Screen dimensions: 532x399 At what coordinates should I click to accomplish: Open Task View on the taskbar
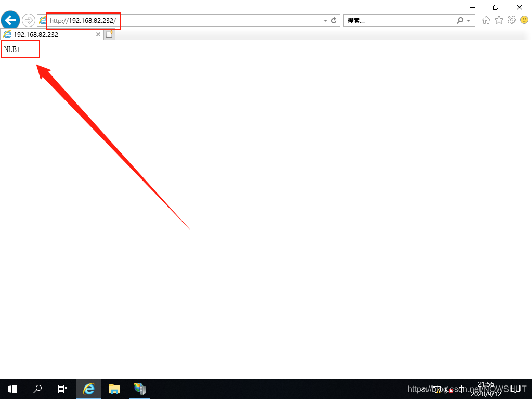coord(62,389)
